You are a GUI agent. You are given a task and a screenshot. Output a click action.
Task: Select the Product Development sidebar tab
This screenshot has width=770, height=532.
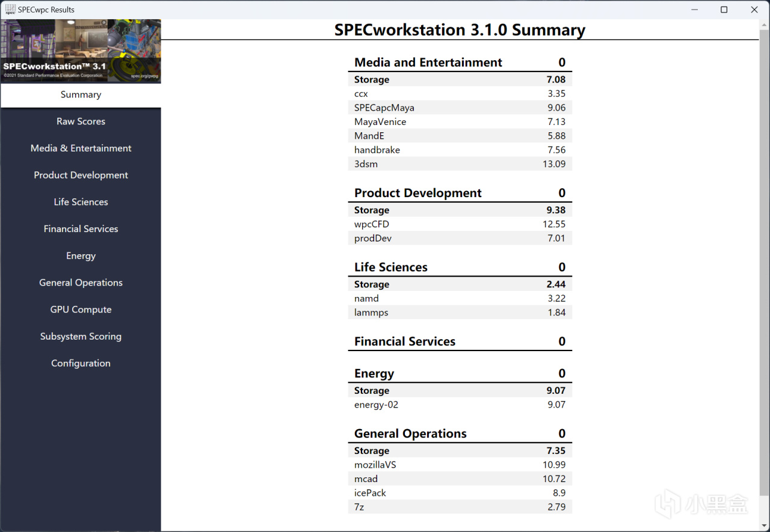(x=81, y=176)
